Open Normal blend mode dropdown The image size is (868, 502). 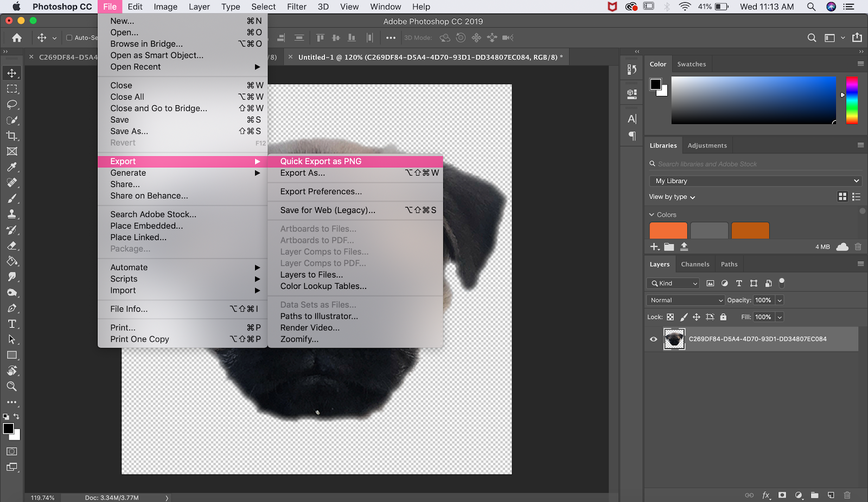(x=686, y=300)
